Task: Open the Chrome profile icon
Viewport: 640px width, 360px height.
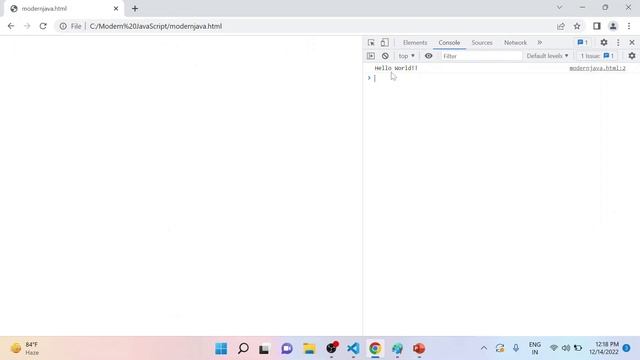Action: click(613, 26)
